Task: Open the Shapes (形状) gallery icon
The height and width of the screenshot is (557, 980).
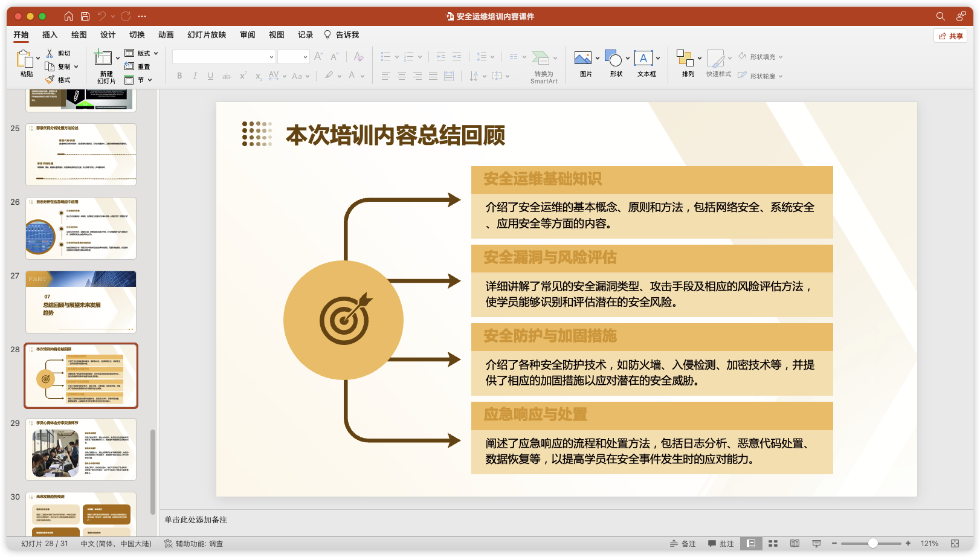Action: 613,59
